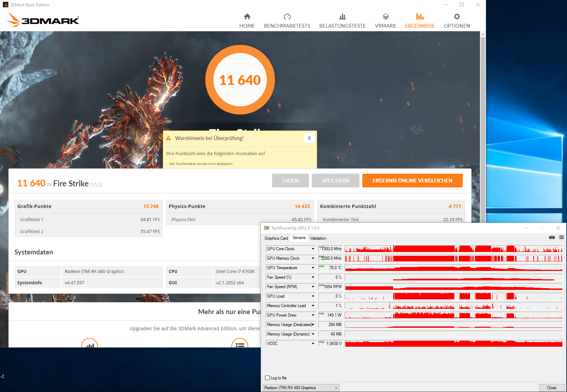Click the Systemdaten heading
This screenshot has width=567, height=392.
[34, 252]
